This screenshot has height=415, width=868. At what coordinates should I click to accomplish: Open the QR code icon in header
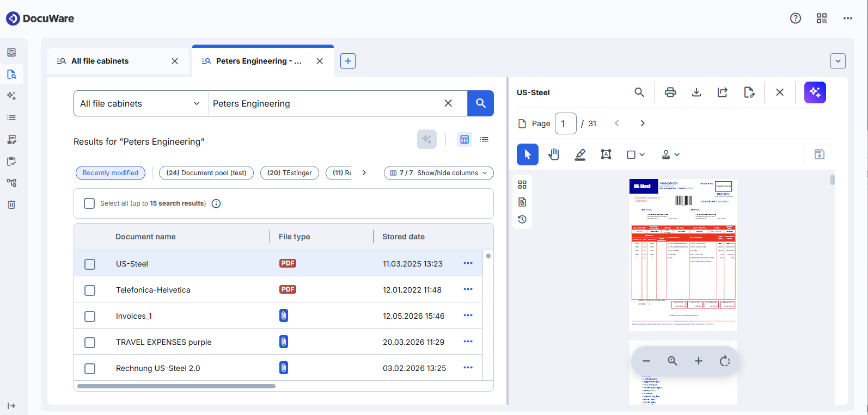(822, 18)
